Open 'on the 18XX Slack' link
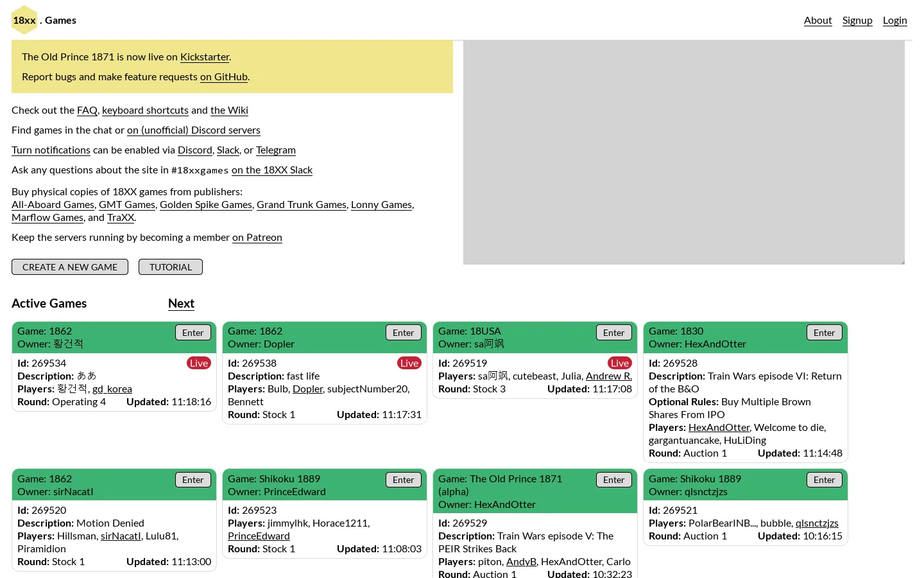Image resolution: width=924 pixels, height=578 pixels. point(272,170)
